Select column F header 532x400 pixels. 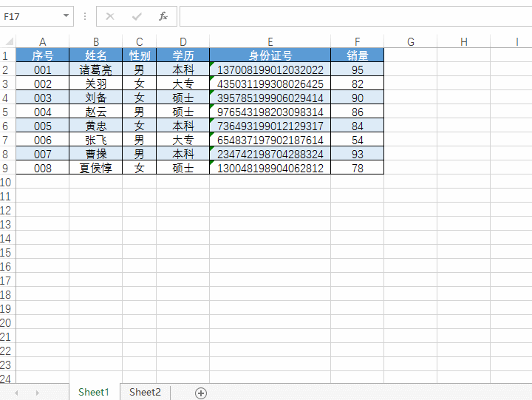(x=358, y=41)
